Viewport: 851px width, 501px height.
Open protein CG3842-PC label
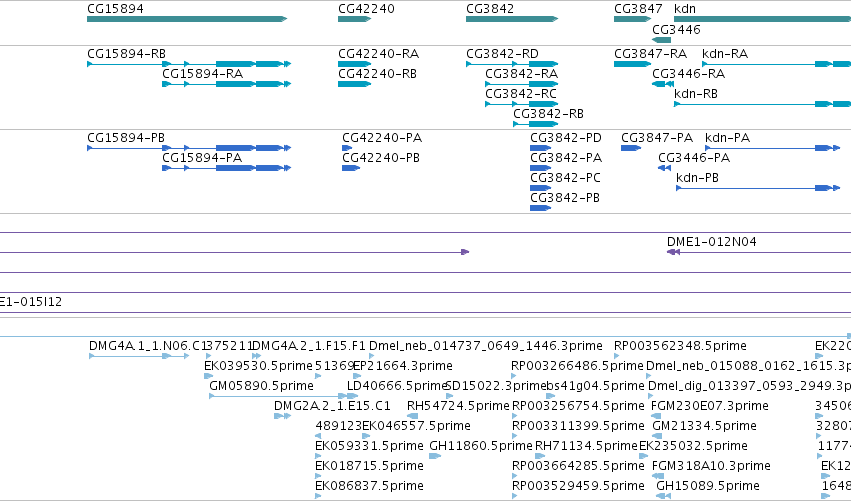[x=566, y=178]
